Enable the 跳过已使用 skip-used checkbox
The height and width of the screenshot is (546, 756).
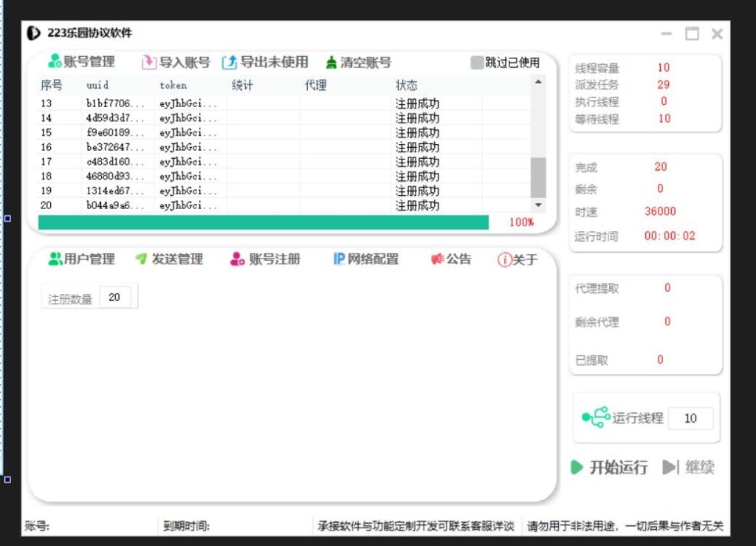coord(475,63)
